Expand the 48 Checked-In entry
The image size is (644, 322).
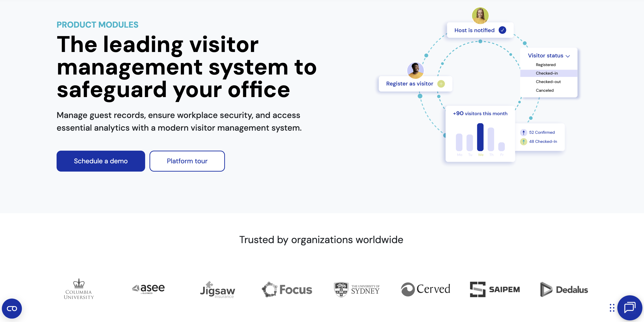pos(543,141)
